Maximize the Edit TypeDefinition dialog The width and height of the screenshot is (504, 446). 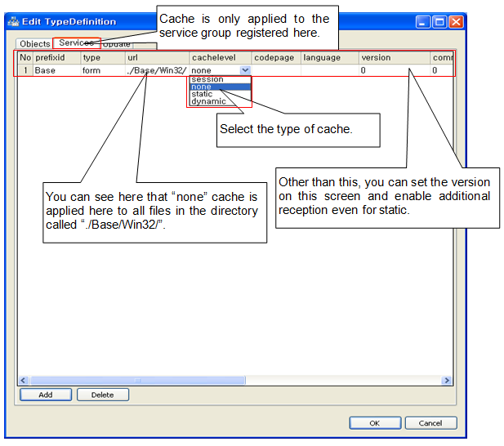pyautogui.click(x=439, y=22)
